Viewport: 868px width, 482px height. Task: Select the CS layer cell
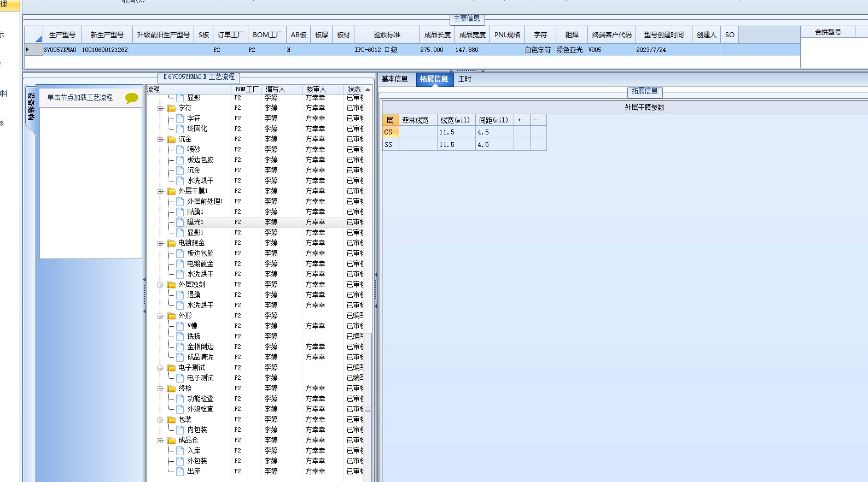pos(391,132)
